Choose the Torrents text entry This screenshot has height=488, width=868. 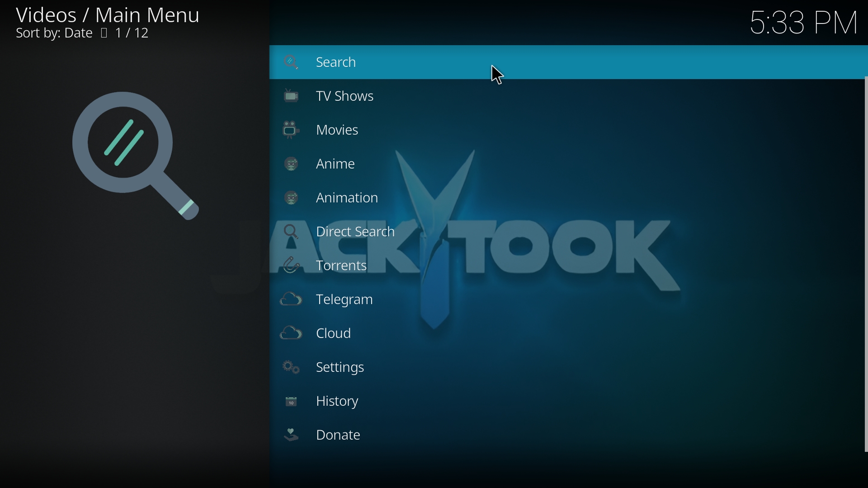[342, 267]
